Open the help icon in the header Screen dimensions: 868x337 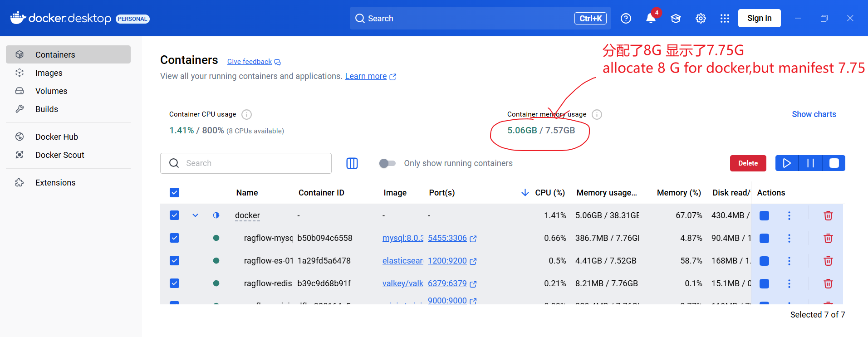[x=626, y=19]
